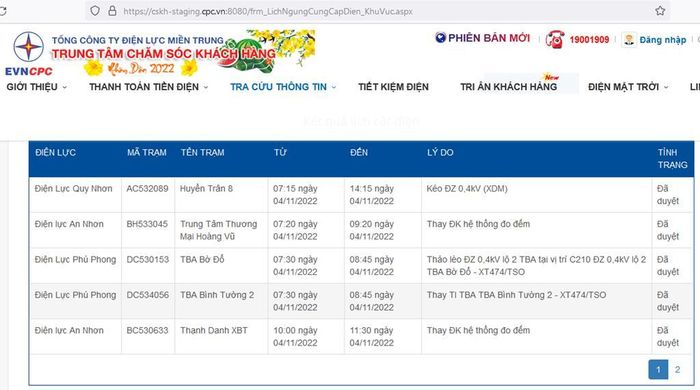Click the login user avatar icon
This screenshot has height=390, width=700.
pyautogui.click(x=629, y=40)
